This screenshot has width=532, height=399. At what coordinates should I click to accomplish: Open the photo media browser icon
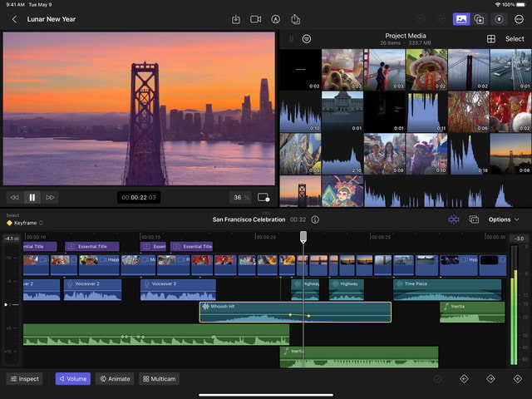(x=460, y=19)
